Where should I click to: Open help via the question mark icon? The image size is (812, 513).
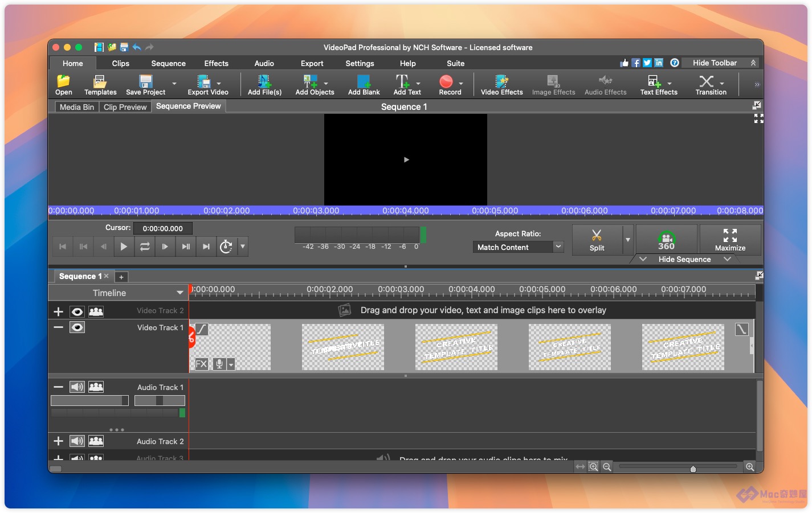pos(675,63)
